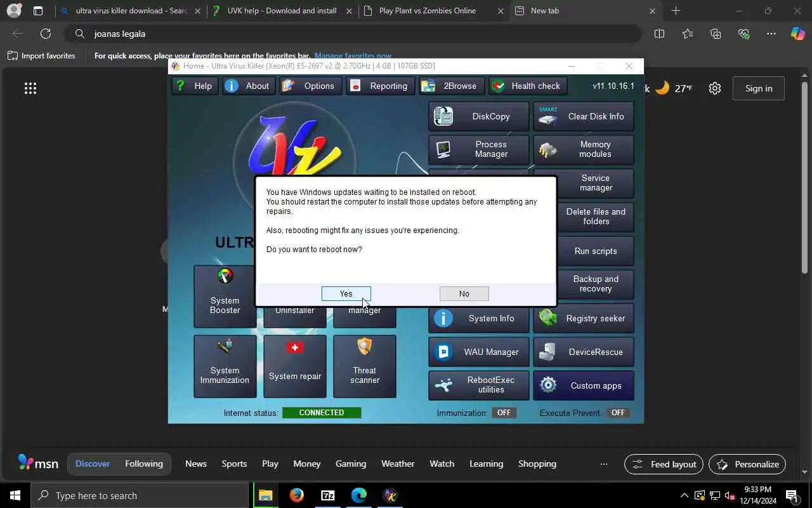Open the Process Manager
Viewport: 812px width, 508px height.
click(x=478, y=149)
